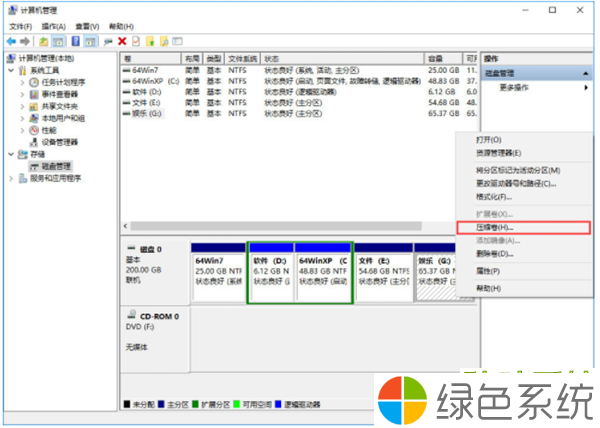Image resolution: width=600 pixels, height=428 pixels.
Task: Open the 操作(A) menu
Action: 54,26
